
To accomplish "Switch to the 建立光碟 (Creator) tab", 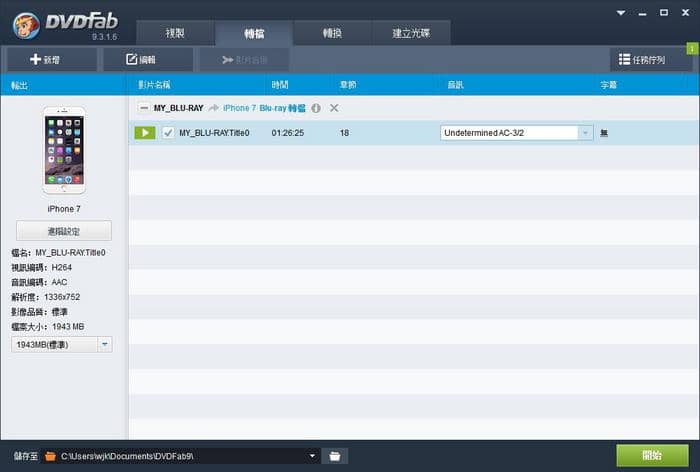I will tap(411, 33).
